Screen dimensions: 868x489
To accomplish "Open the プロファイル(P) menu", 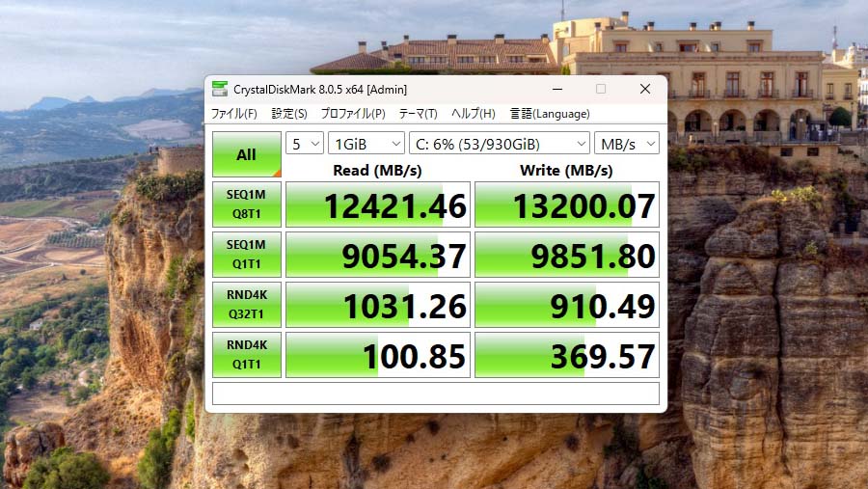I will (353, 114).
